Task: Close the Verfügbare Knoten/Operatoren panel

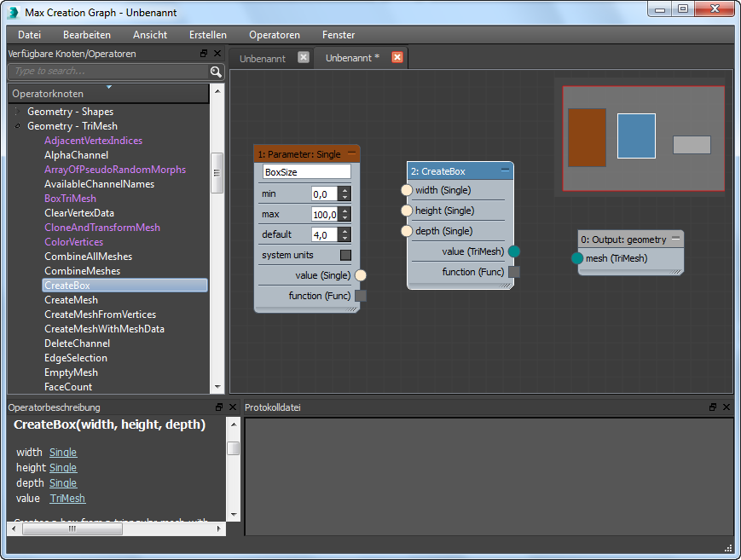Action: point(217,54)
